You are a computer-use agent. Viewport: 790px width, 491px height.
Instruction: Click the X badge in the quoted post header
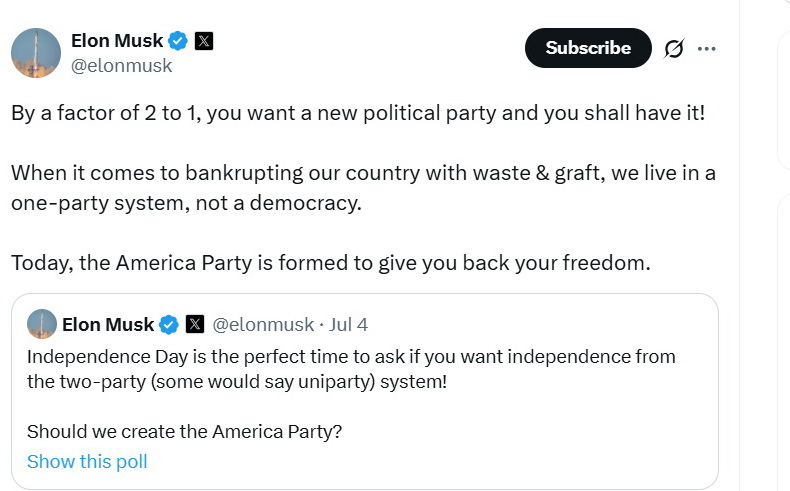(195, 324)
